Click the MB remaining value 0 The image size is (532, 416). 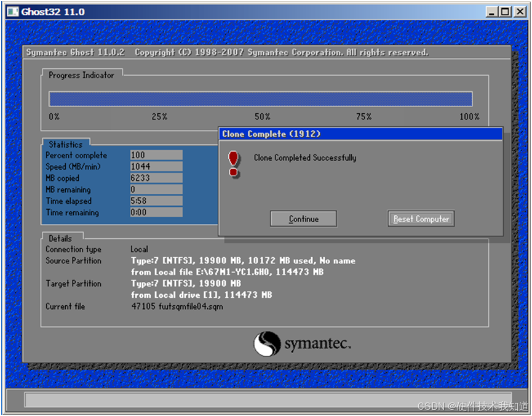[156, 189]
